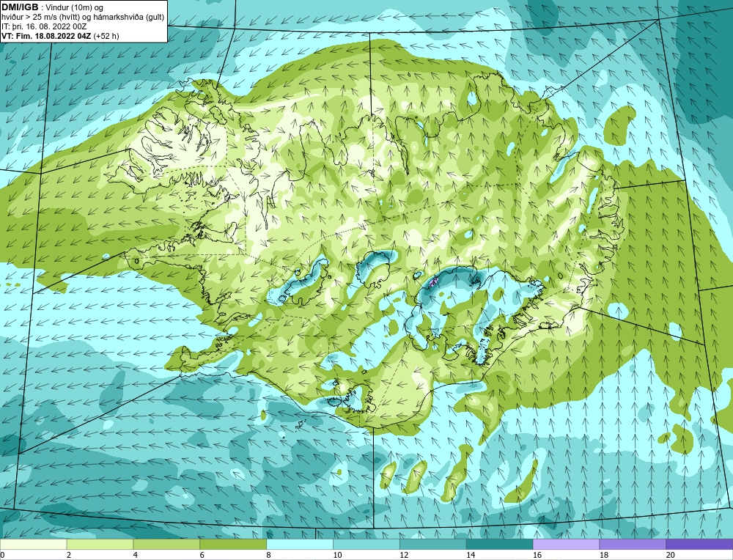Click the legend label '12'
This screenshot has height=560, width=733.
point(404,555)
